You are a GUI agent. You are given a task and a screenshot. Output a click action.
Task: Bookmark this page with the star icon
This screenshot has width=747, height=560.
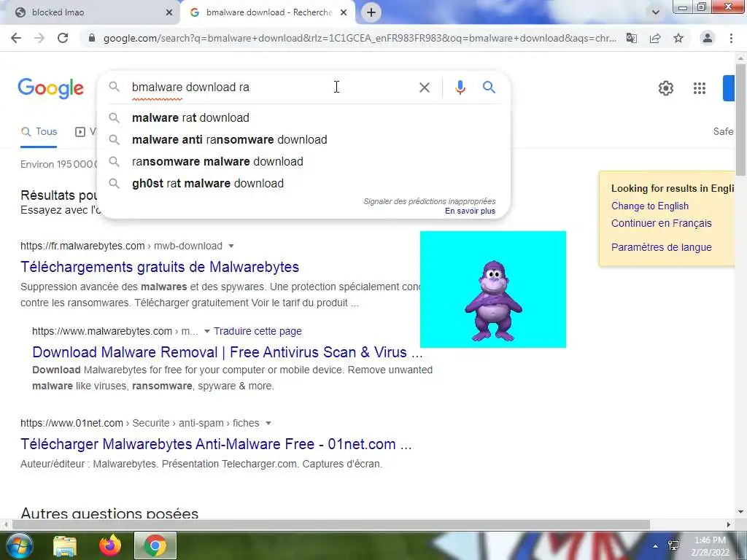tap(678, 38)
